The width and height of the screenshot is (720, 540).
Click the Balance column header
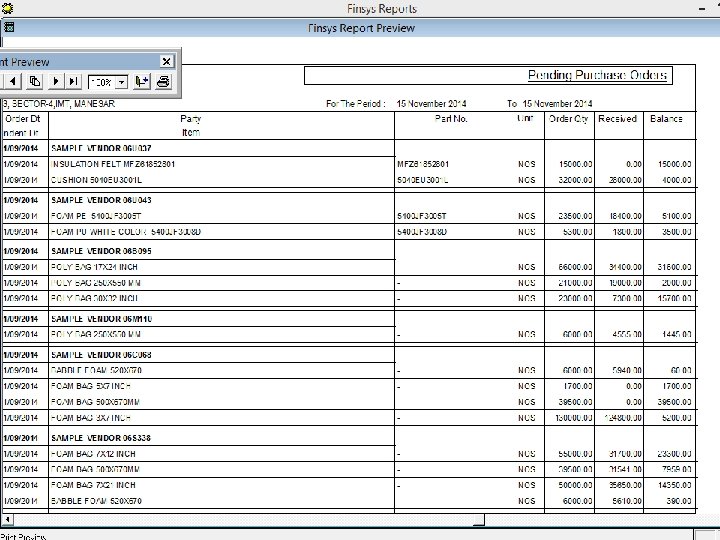click(666, 118)
